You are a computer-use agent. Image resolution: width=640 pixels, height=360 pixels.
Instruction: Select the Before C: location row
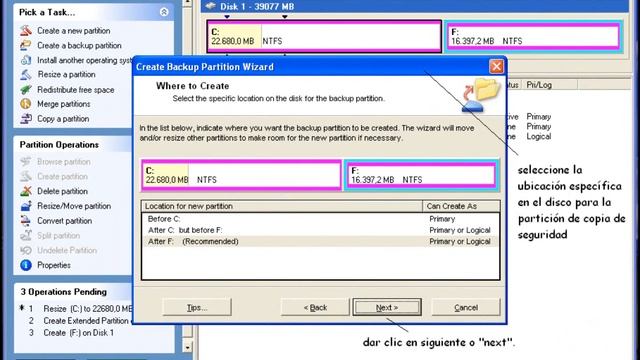pyautogui.click(x=320, y=219)
